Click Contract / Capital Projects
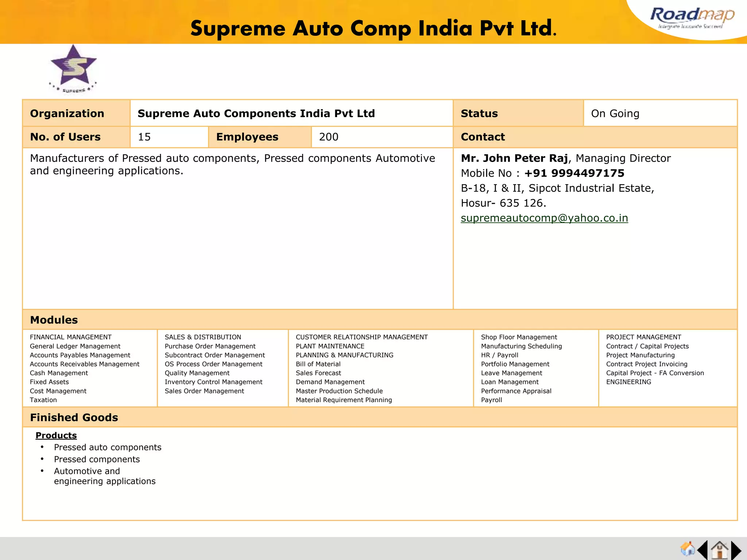Image resolution: width=747 pixels, height=560 pixels. pos(647,346)
